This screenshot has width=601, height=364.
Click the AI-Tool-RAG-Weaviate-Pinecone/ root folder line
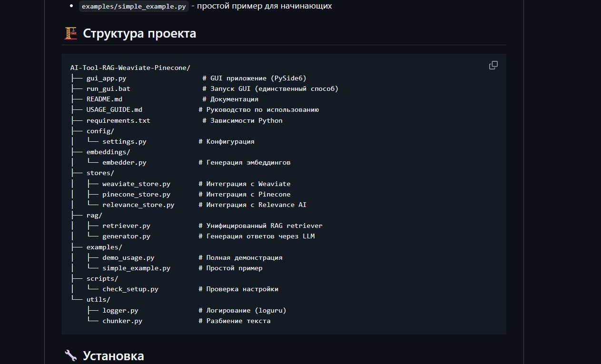click(130, 68)
